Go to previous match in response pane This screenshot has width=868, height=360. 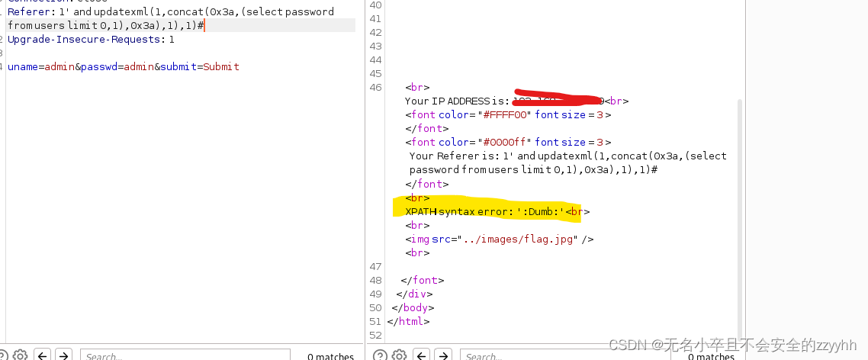pyautogui.click(x=422, y=355)
